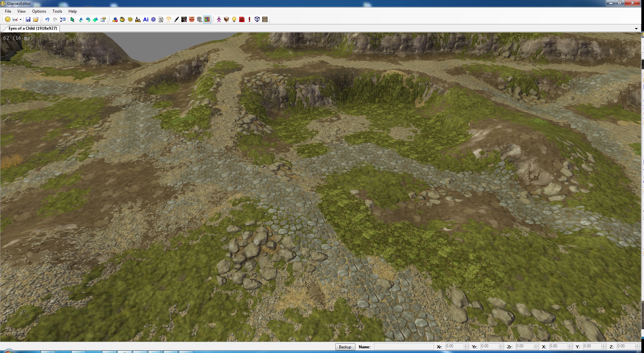Open the tab list dropdown arrow
Screen dimensions: 644x353
tap(636, 29)
